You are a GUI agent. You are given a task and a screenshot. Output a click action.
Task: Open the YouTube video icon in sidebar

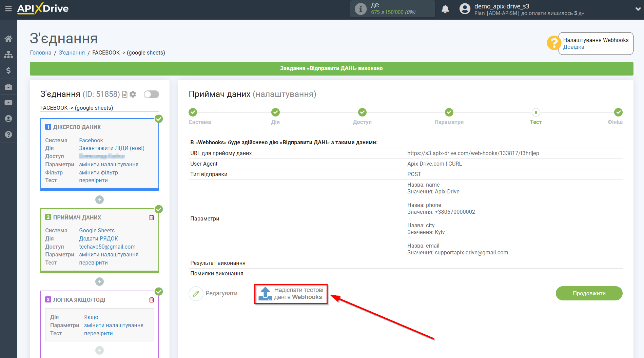tap(8, 103)
